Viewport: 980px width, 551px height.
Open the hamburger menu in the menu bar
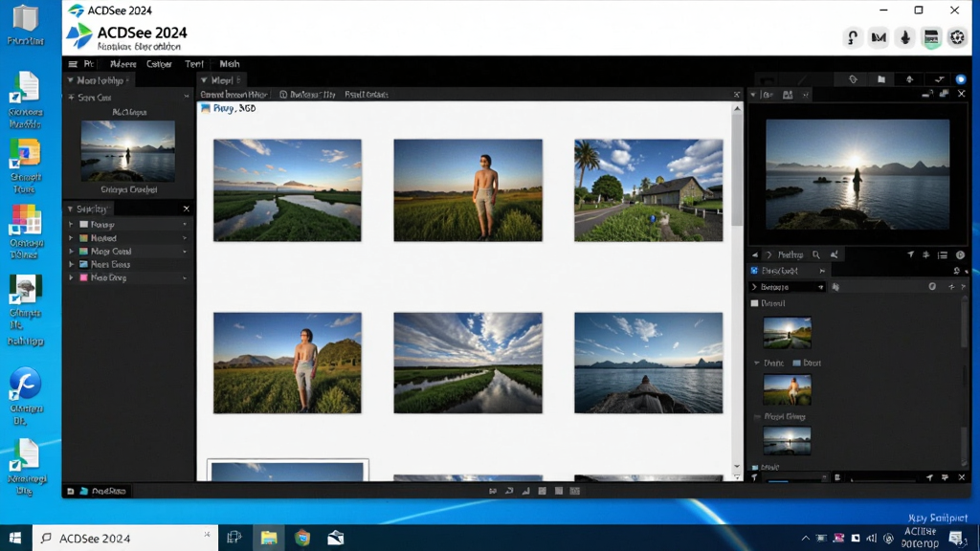tap(73, 64)
